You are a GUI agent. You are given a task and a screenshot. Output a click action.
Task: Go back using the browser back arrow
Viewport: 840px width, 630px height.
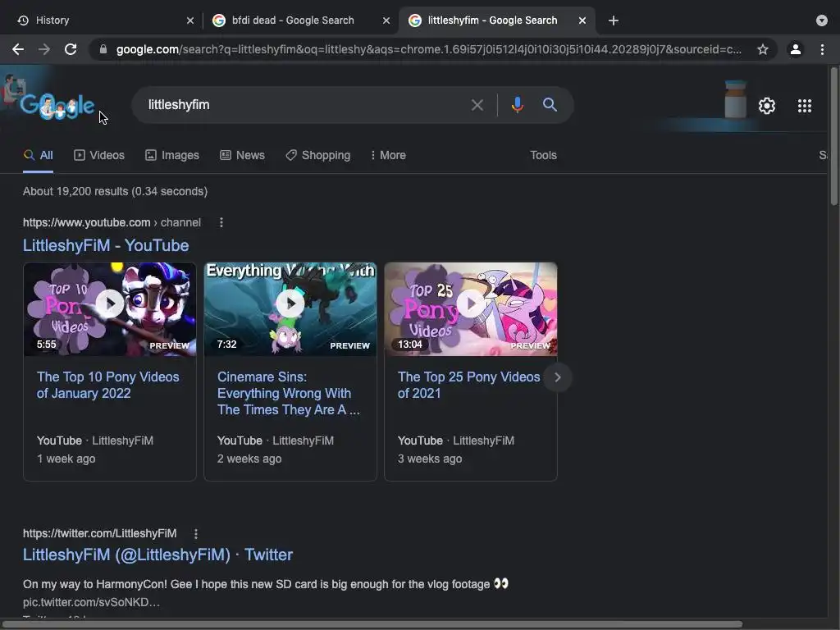pyautogui.click(x=18, y=49)
